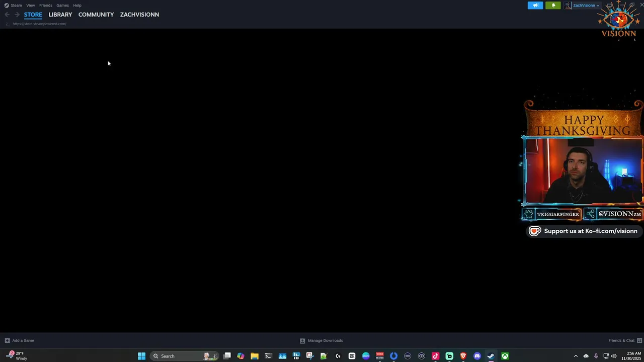Open the network tray icon

(606, 356)
